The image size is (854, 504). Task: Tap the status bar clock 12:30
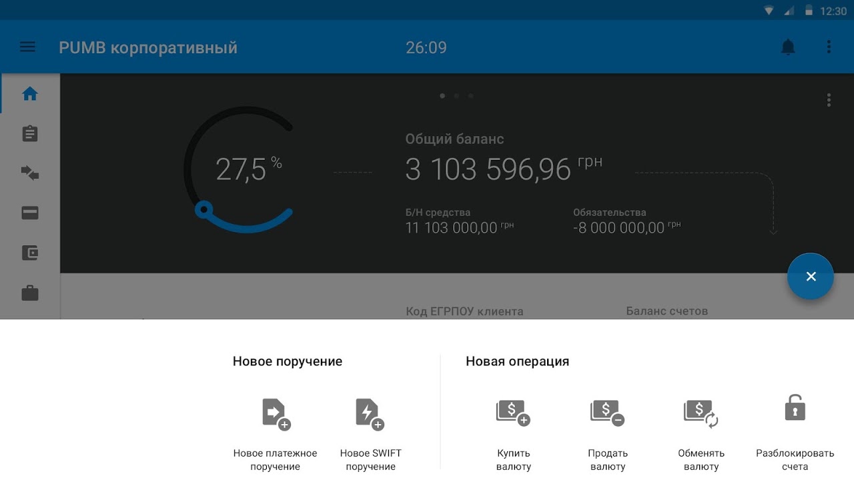point(833,11)
